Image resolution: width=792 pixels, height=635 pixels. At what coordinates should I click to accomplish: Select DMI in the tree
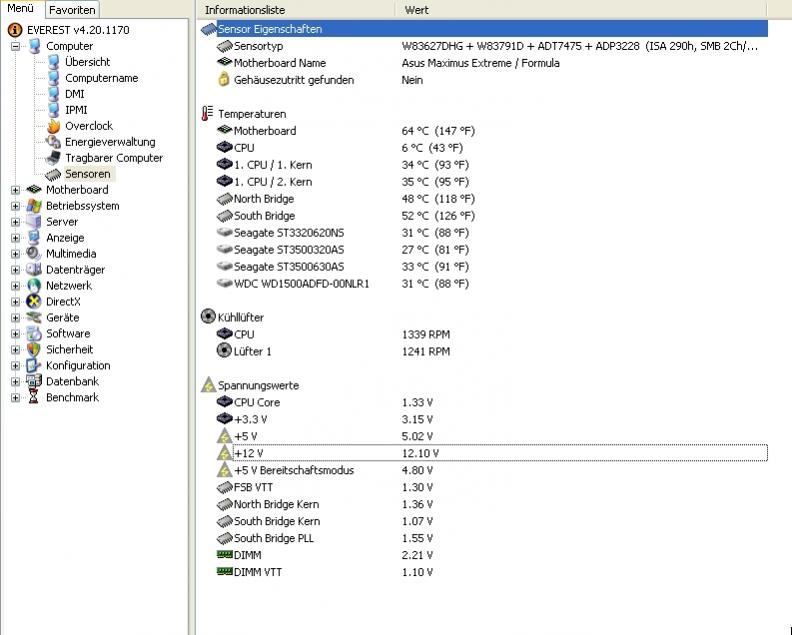pos(75,94)
